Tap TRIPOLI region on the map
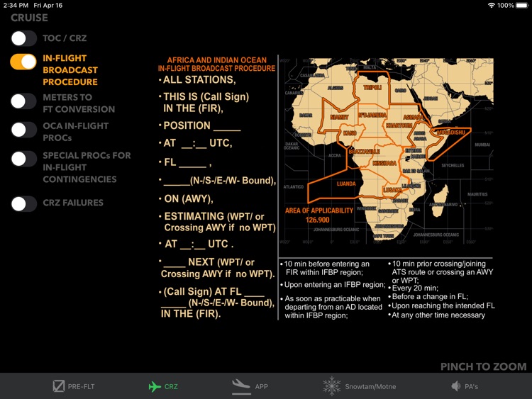The height and width of the screenshot is (399, 532). click(x=372, y=87)
